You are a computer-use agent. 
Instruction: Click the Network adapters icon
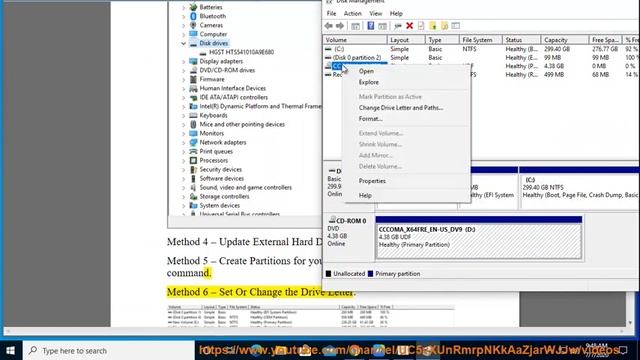click(193, 142)
